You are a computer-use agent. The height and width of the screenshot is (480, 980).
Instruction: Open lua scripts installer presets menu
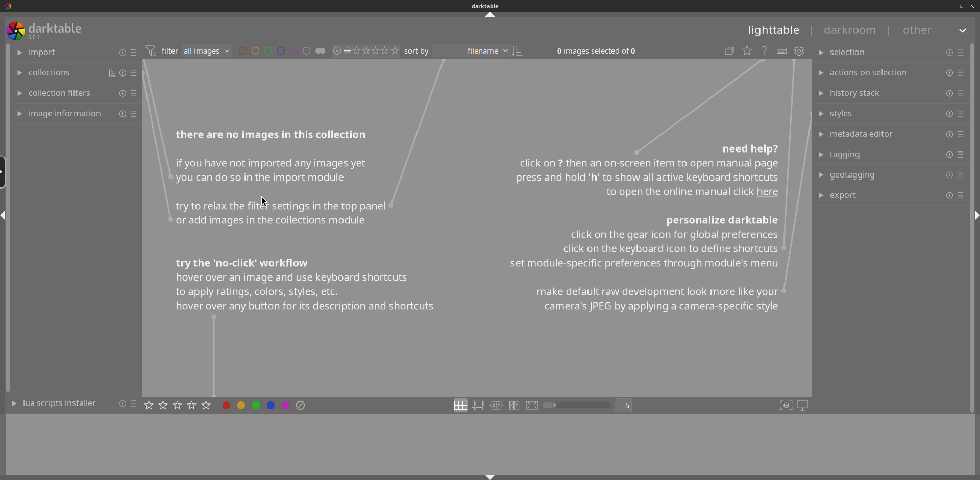pos(134,403)
